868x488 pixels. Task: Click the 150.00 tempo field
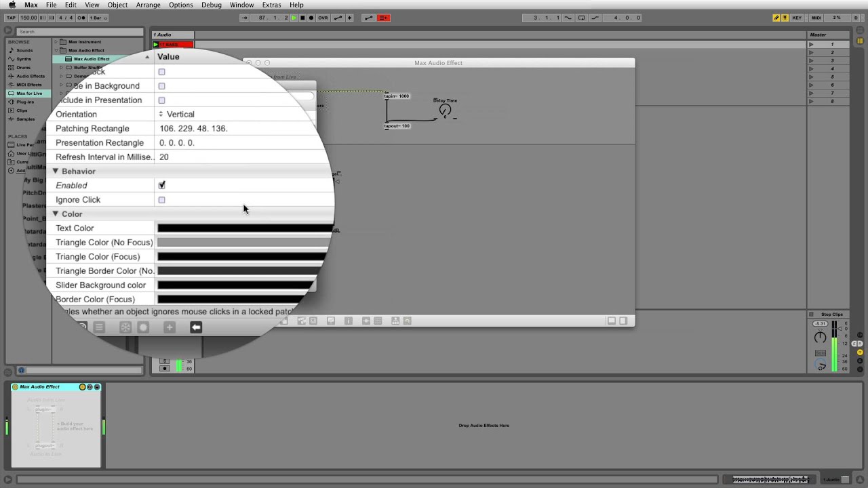29,18
